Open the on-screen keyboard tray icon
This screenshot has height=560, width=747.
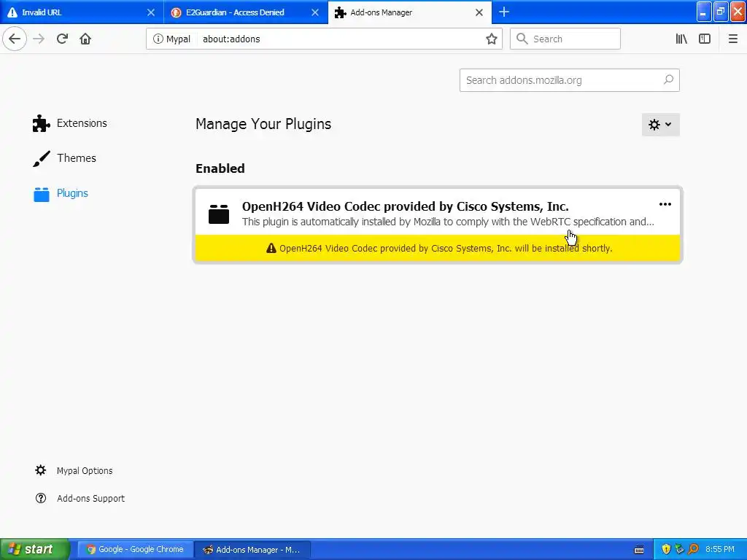pyautogui.click(x=639, y=549)
